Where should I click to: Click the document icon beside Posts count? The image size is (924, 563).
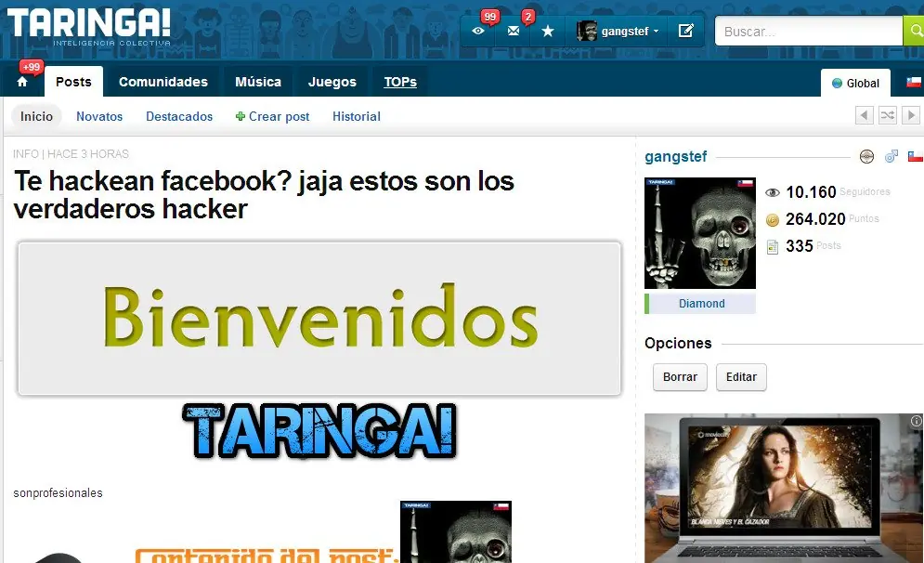tap(772, 247)
